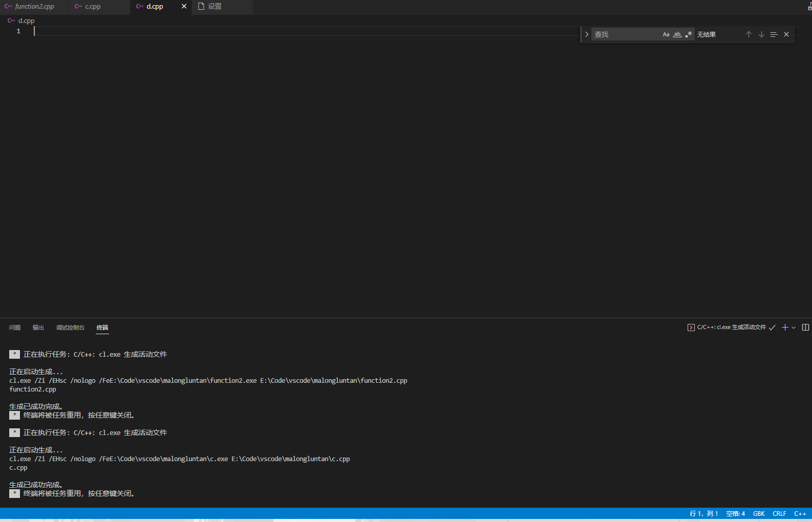
Task: Toggle match whole word in find
Action: point(677,34)
